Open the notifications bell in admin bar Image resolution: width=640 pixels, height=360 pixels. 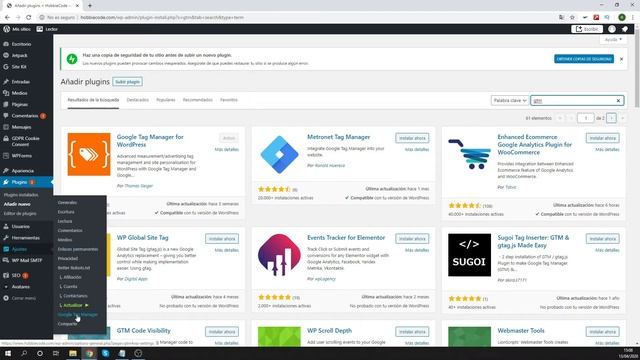(625, 29)
